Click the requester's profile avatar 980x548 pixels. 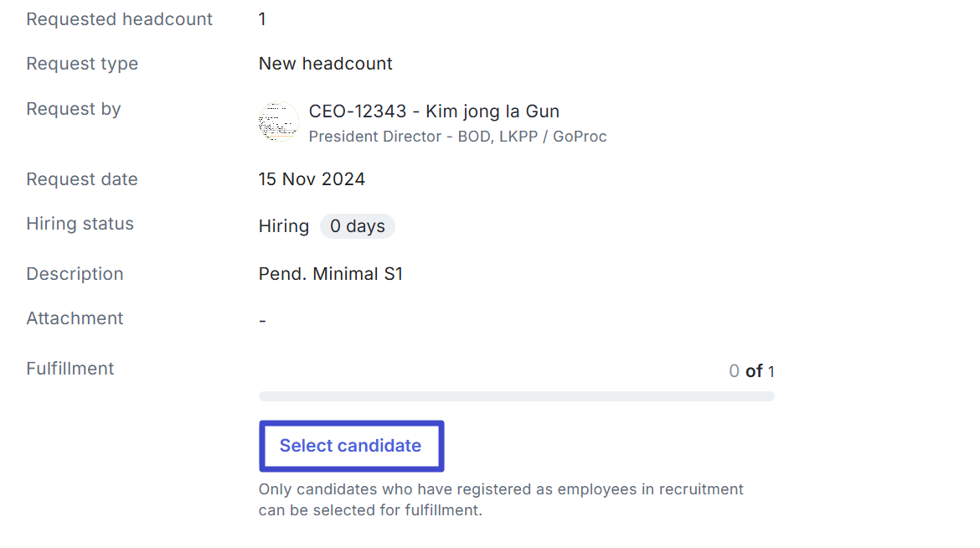pyautogui.click(x=279, y=122)
